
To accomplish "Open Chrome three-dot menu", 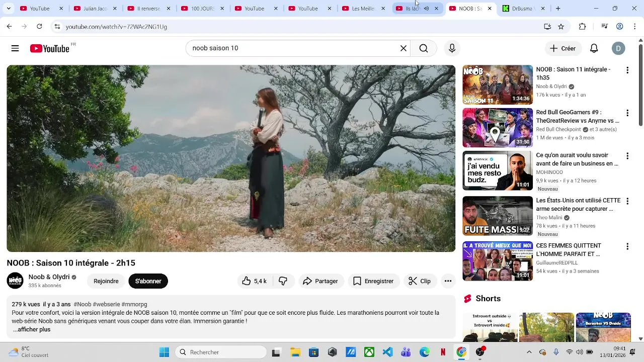I will coord(634,27).
